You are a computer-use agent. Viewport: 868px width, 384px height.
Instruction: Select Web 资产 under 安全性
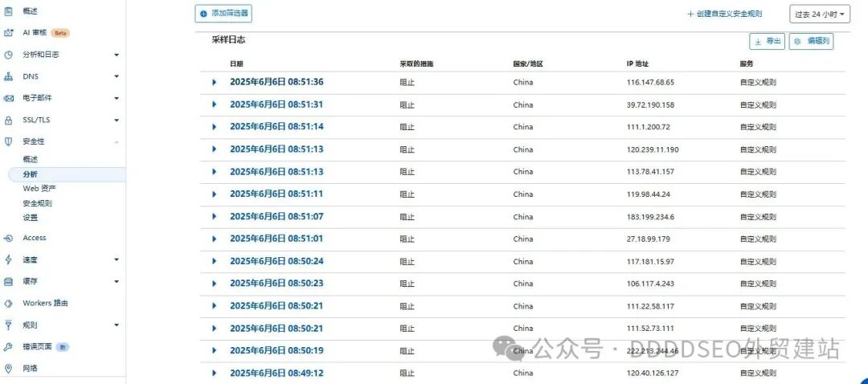39,188
